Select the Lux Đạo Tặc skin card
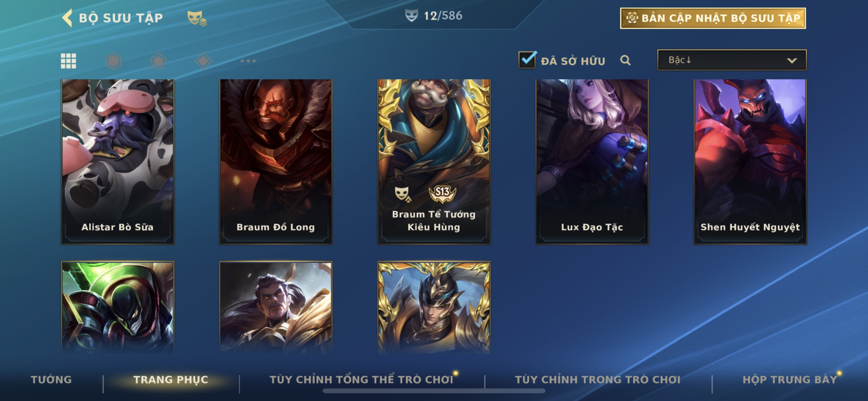The image size is (868, 401). coord(592,161)
